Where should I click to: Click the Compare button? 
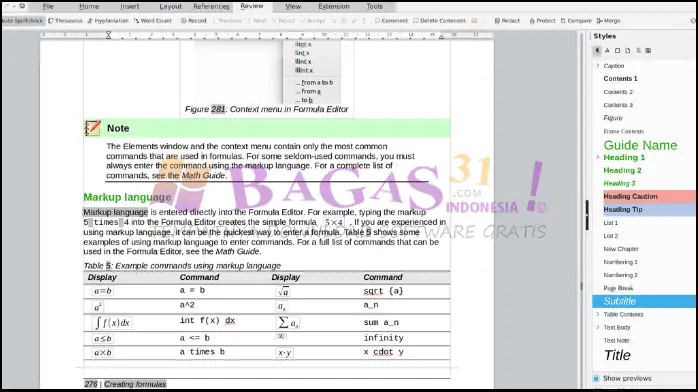click(x=576, y=20)
